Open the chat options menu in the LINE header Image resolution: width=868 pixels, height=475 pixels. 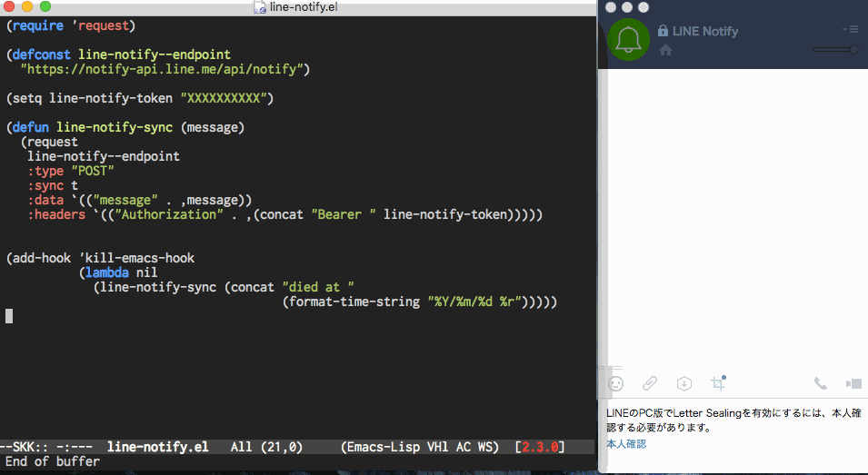click(850, 29)
